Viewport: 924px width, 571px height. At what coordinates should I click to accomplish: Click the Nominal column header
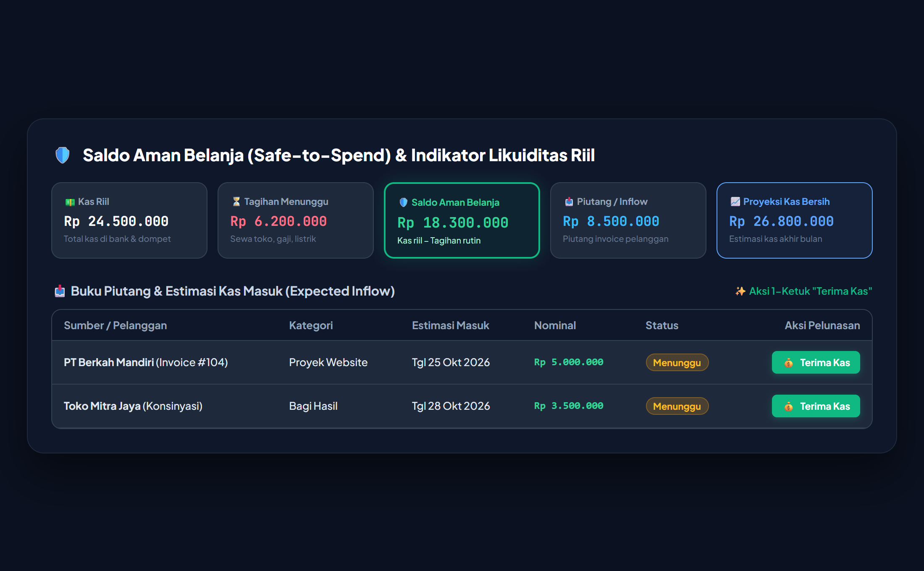point(555,325)
